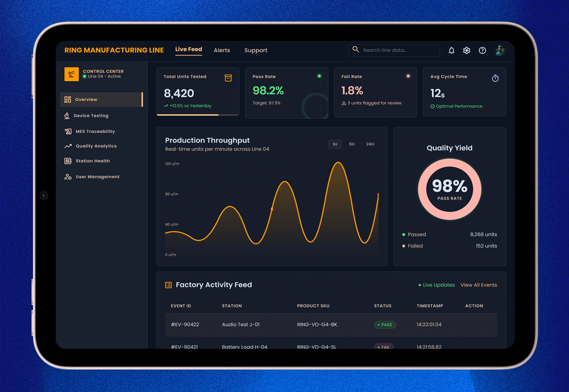
Task: Open User Management page
Action: [98, 177]
